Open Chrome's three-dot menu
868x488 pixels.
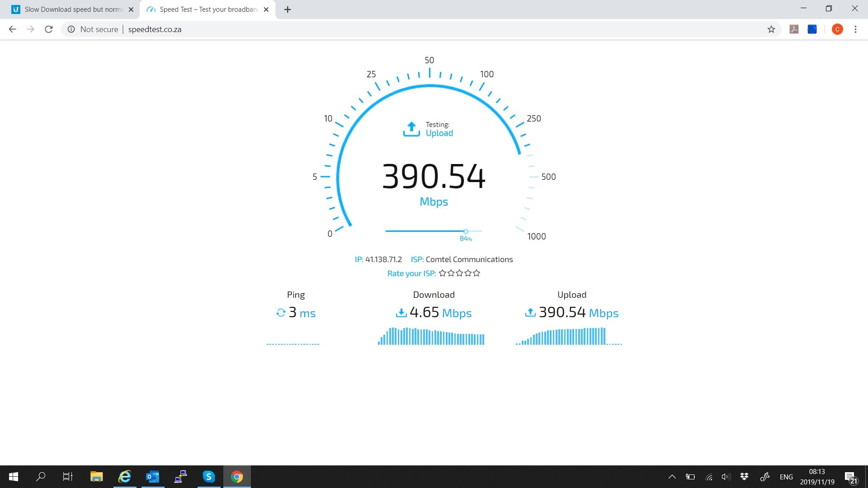point(855,29)
